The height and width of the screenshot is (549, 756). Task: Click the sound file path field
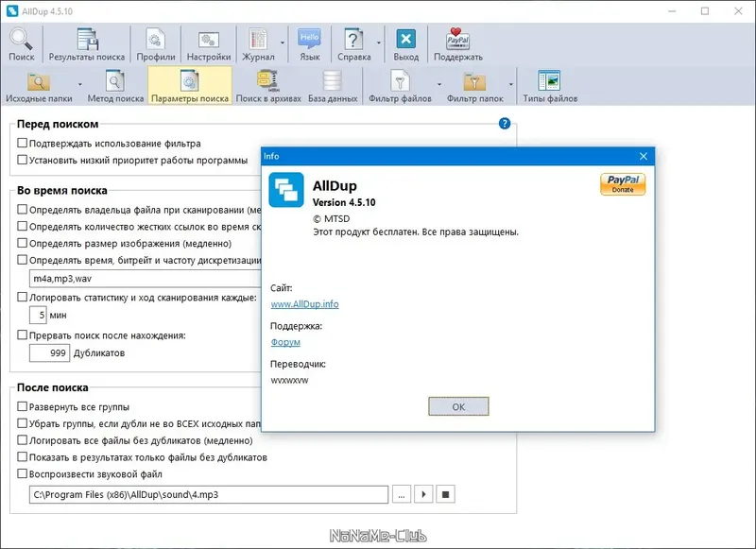coord(209,494)
